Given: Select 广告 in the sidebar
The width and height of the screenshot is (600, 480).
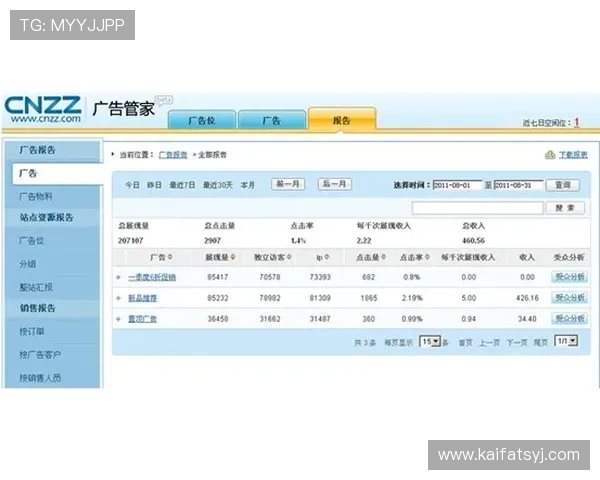Looking at the screenshot, I should coord(57,174).
